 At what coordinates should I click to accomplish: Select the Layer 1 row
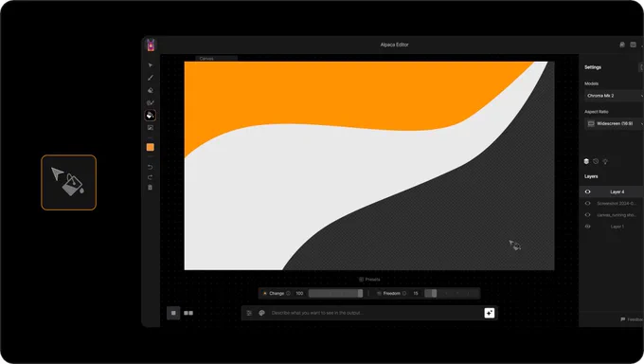coord(612,227)
